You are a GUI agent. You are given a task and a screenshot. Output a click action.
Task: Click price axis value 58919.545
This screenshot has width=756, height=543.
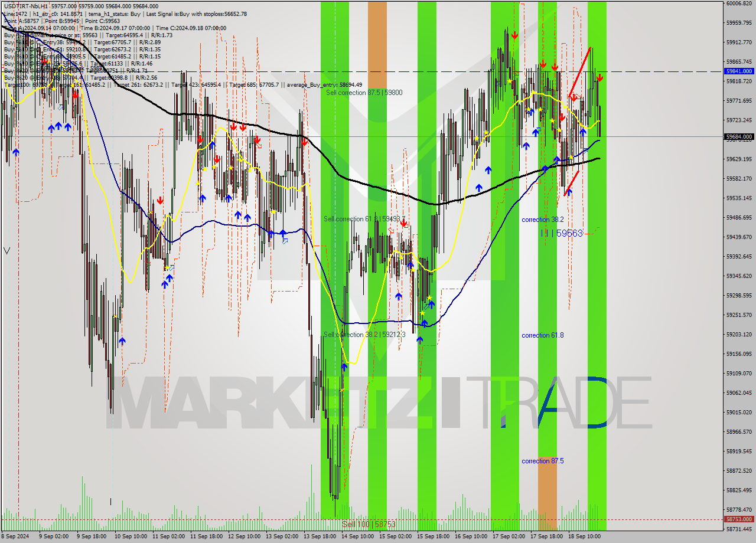point(739,451)
